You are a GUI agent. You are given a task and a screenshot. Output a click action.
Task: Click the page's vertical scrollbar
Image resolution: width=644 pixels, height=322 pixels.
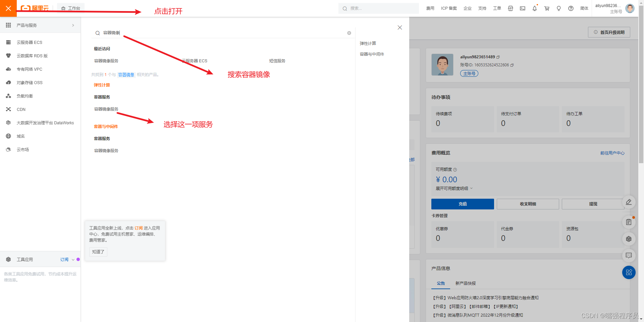[x=641, y=84]
